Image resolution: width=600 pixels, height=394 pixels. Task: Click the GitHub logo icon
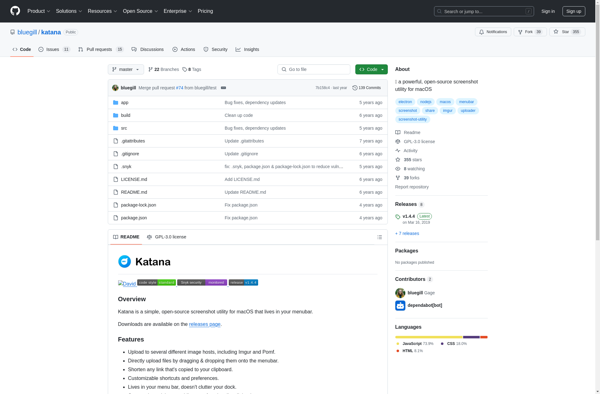click(15, 11)
